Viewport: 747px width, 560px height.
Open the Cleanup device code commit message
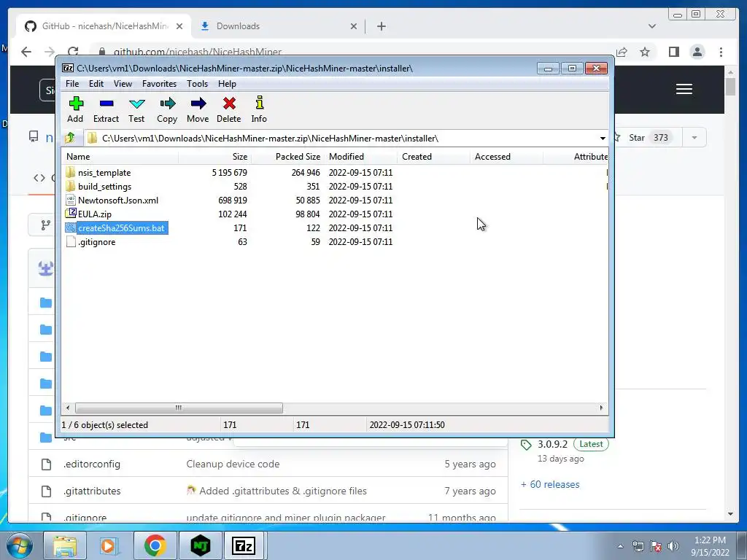coord(233,464)
